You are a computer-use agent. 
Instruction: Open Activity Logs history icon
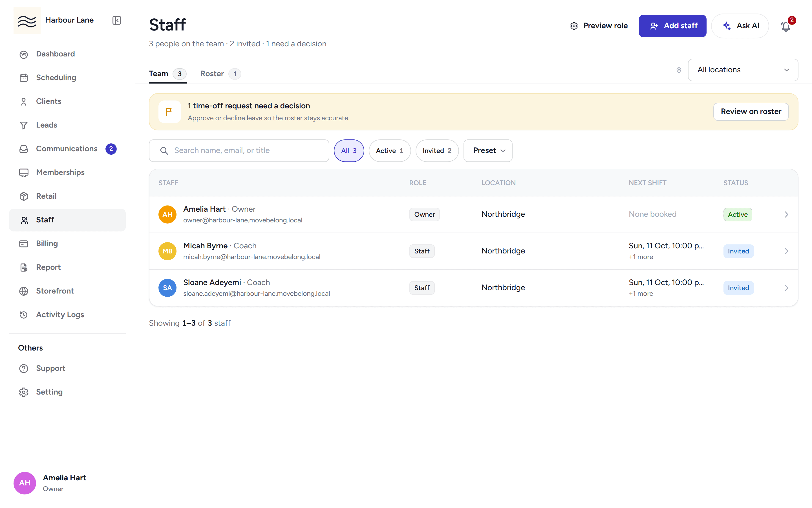(23, 315)
